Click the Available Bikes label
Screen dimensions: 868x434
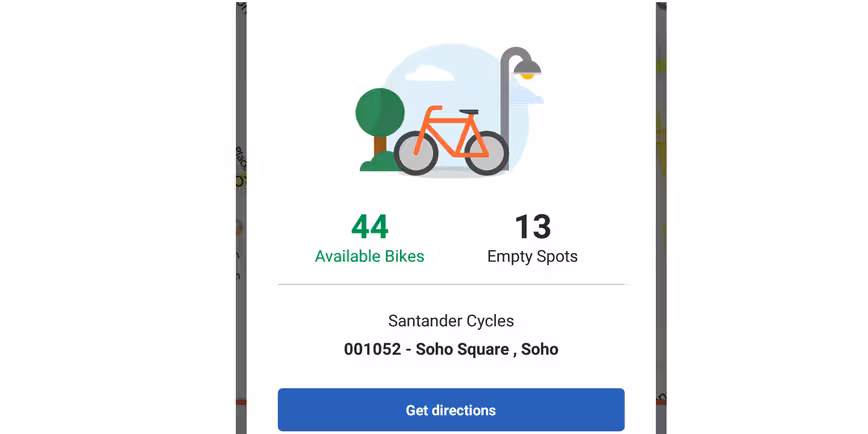[370, 256]
